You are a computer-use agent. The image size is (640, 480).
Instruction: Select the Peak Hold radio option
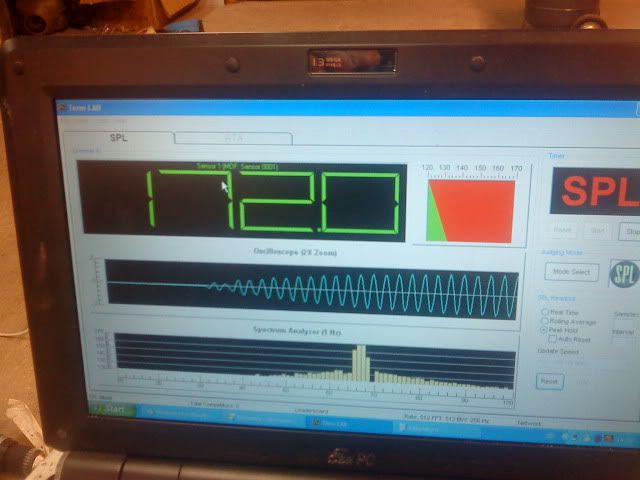click(x=559, y=330)
